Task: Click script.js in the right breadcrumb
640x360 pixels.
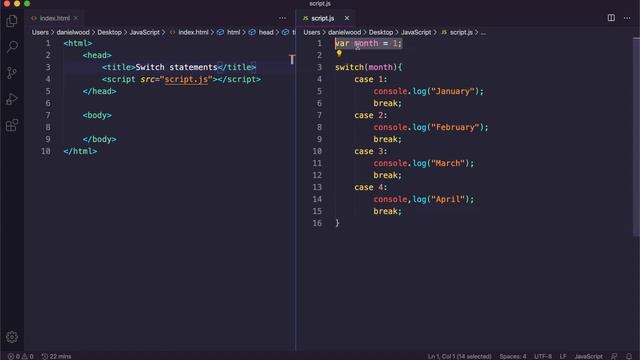Action: (x=461, y=32)
